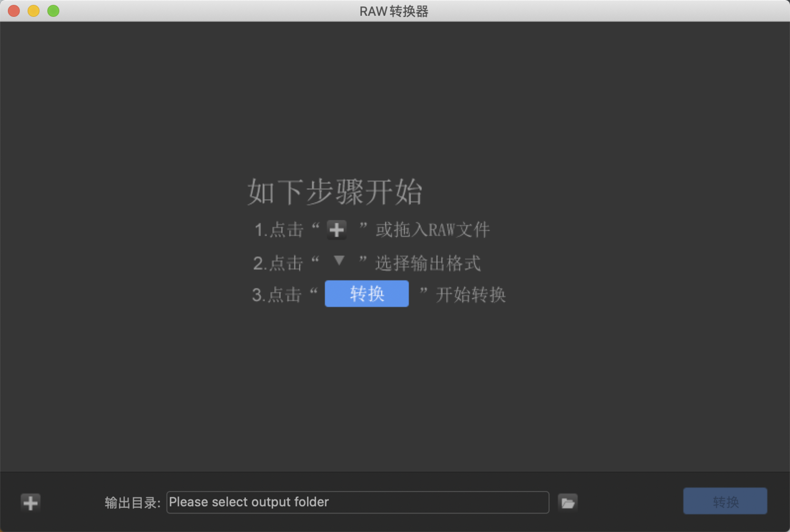This screenshot has height=532, width=790.
Task: Minimize the window with yellow button
Action: (x=34, y=11)
